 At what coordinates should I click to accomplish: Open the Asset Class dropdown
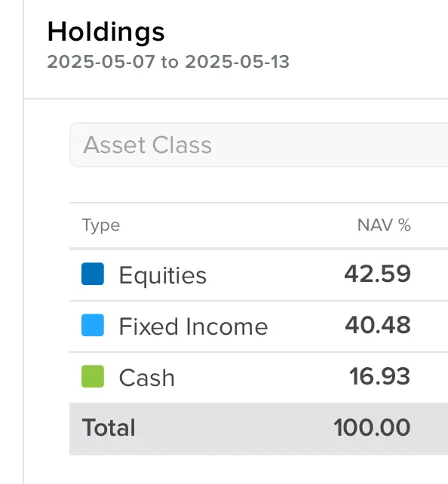coord(259,145)
